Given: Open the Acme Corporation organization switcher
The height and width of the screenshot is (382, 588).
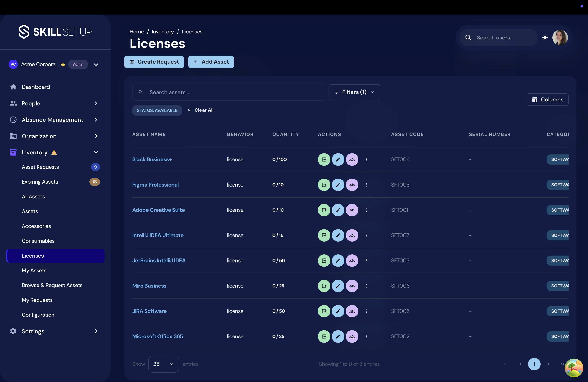Looking at the screenshot, I should click(x=96, y=64).
